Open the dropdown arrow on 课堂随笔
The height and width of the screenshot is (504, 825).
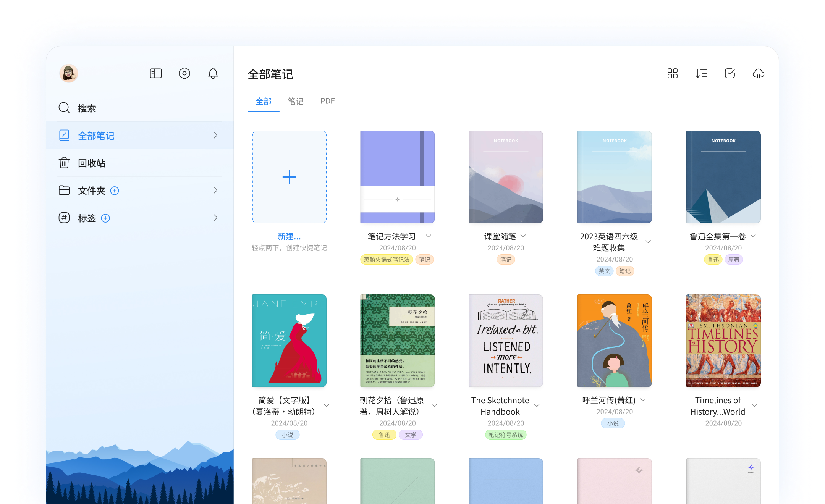click(524, 236)
